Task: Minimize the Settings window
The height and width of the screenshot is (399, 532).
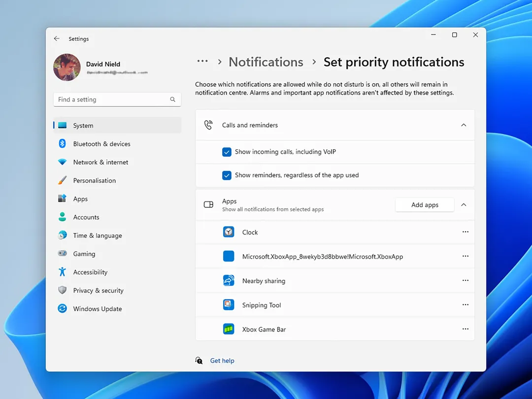Action: (x=433, y=34)
